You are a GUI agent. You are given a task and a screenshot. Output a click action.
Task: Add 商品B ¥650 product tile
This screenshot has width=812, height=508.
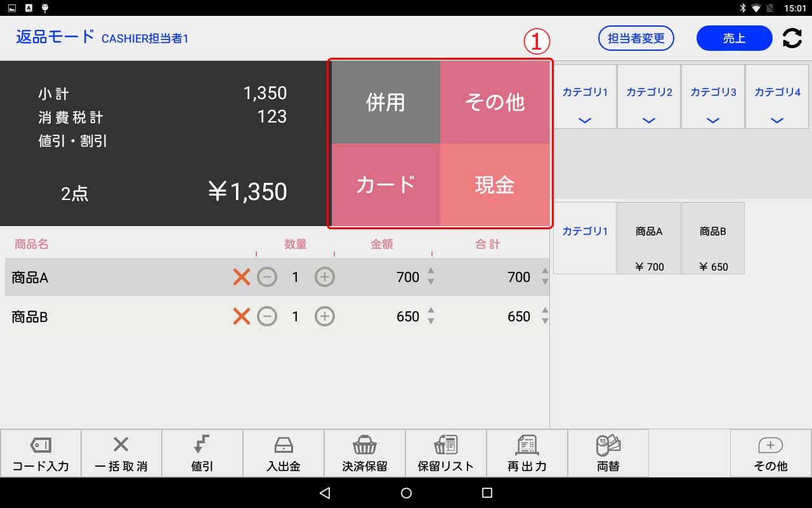pyautogui.click(x=713, y=238)
